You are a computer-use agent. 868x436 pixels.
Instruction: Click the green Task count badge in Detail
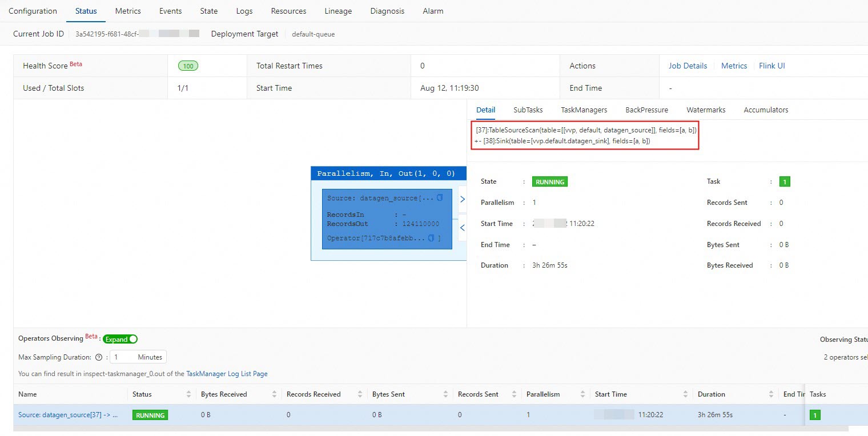pyautogui.click(x=785, y=182)
